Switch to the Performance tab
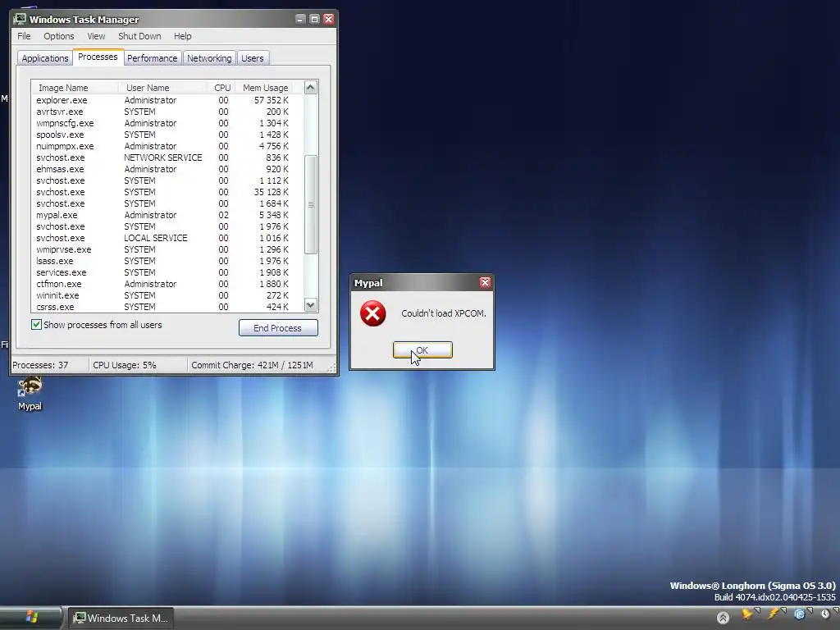This screenshot has height=630, width=840. [x=152, y=58]
